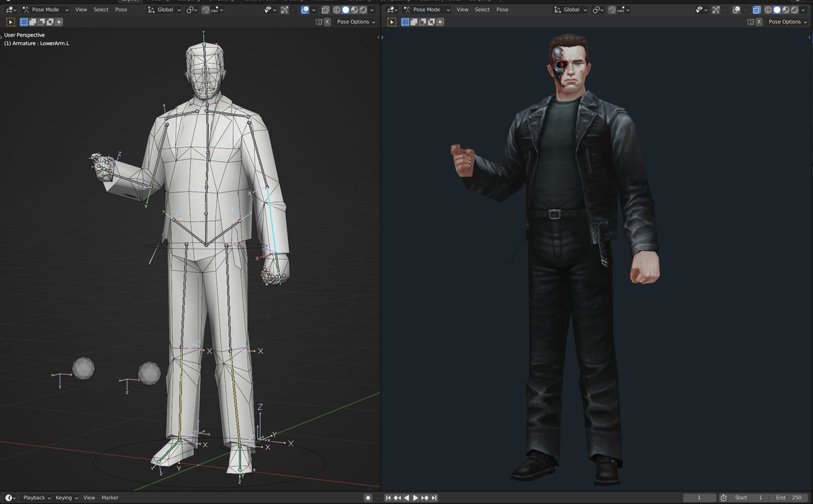The height and width of the screenshot is (504, 813).
Task: Select material preview shading in right viewport
Action: (786, 10)
